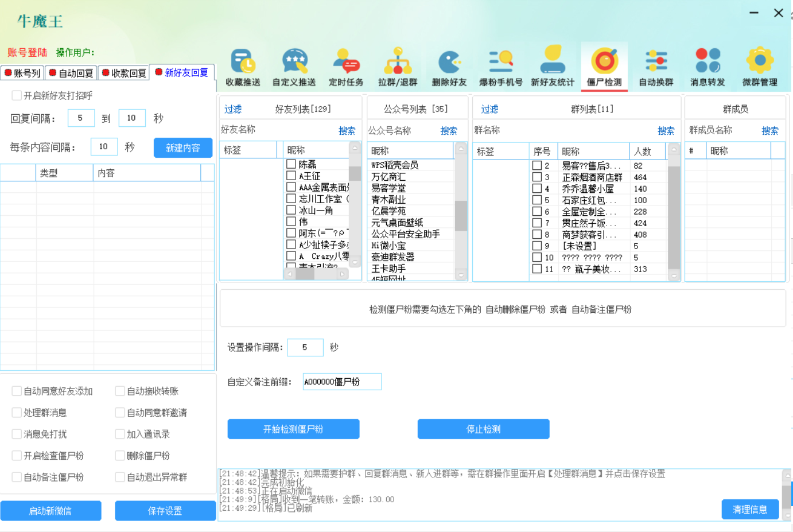Viewport: 793px width, 532px height.
Task: Focus the 自定义备注前缀 text field
Action: coord(342,382)
